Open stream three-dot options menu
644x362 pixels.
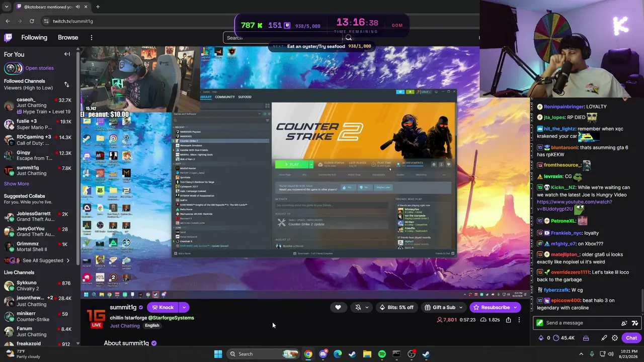[x=519, y=320]
